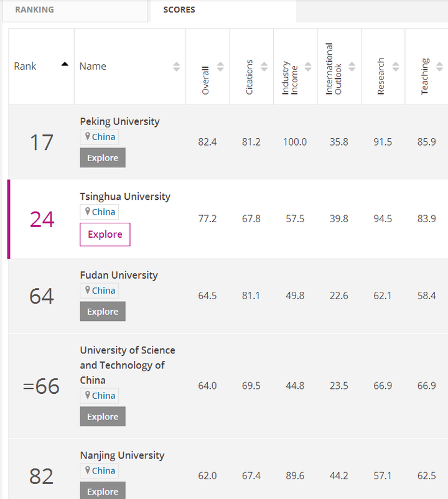Click the sort arrows icon on the Citations column

point(263,67)
